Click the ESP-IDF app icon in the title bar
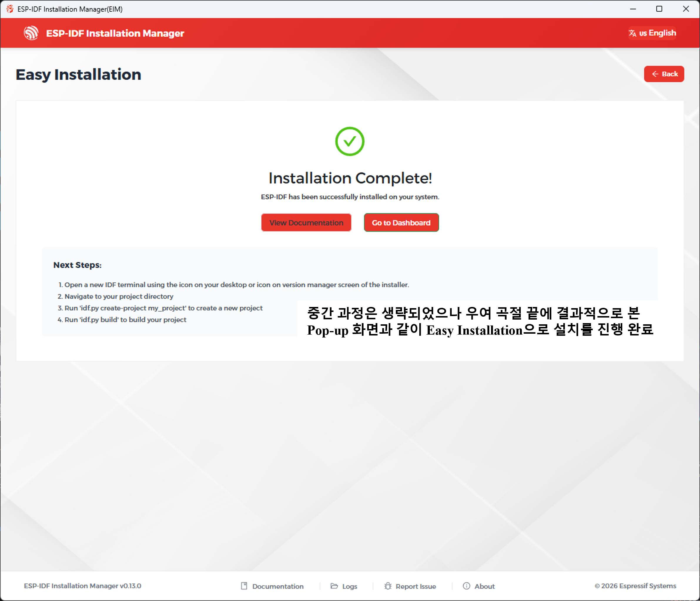 coord(10,9)
